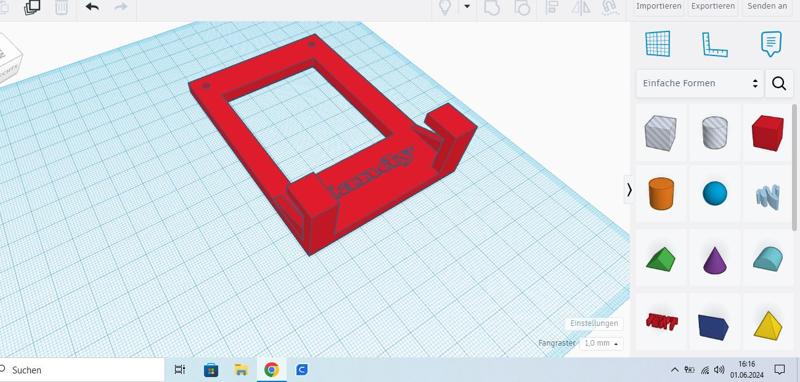Pick the dark blue wedge shape
Viewport: 800px width, 382px height.
pos(713,327)
